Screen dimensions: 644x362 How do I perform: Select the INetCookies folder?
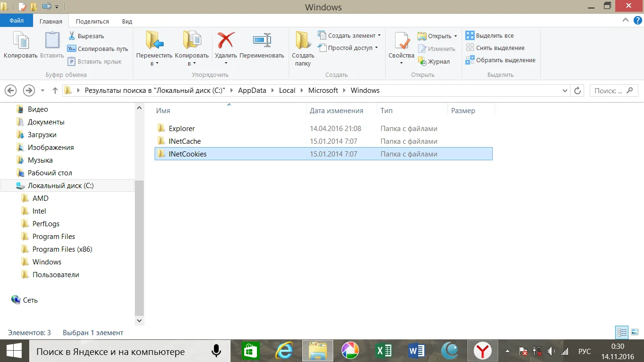323,154
